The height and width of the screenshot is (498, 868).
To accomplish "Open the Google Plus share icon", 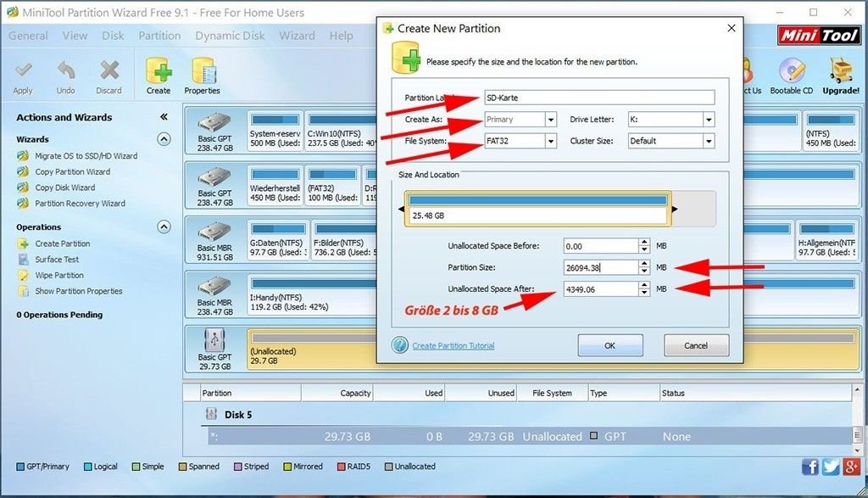I will point(851,467).
